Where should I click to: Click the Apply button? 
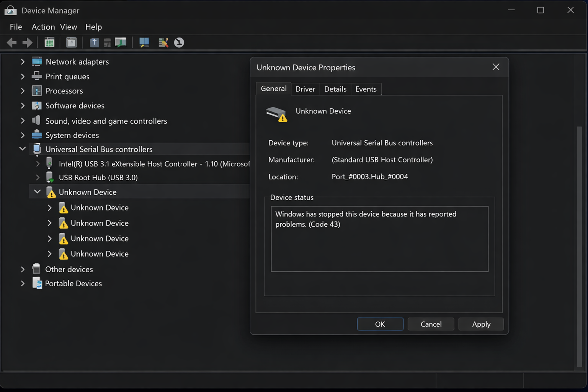481,324
